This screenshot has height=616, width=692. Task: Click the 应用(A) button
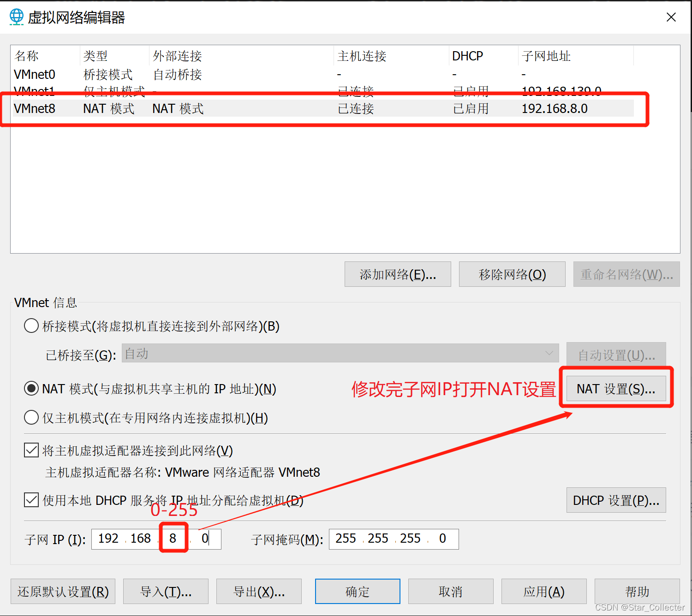click(544, 592)
